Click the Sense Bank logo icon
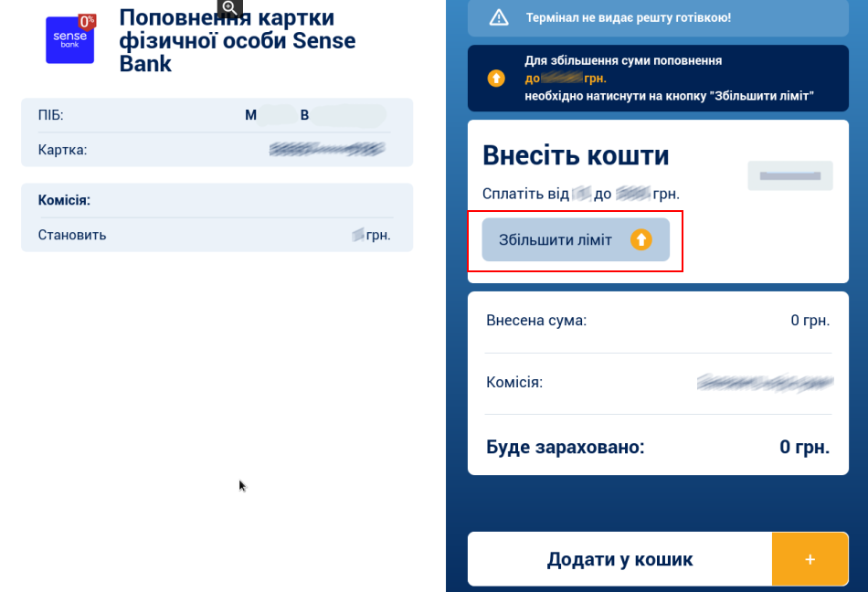868x592 pixels. pos(70,39)
